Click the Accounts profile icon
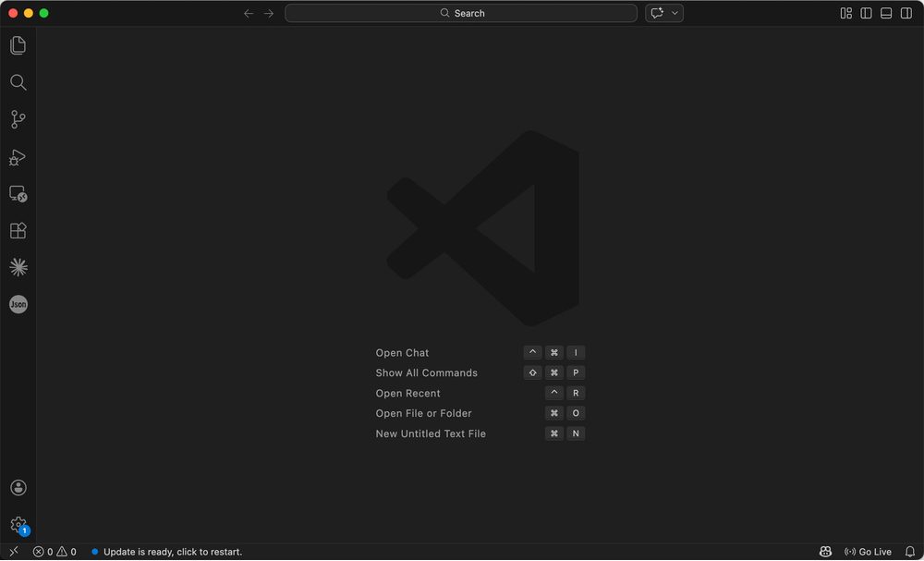This screenshot has width=924, height=561. 18,488
